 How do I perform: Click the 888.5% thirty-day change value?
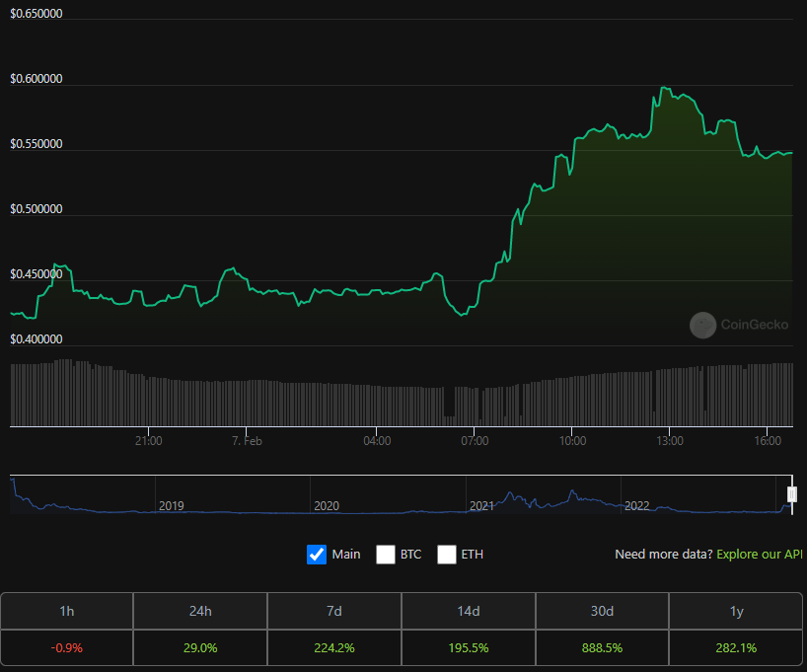click(602, 647)
